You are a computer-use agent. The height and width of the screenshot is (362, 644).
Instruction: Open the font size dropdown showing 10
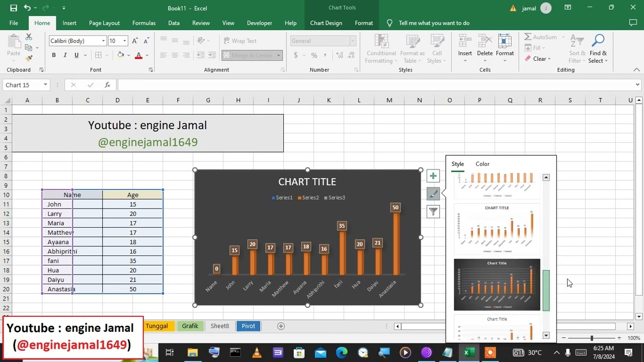click(x=124, y=41)
